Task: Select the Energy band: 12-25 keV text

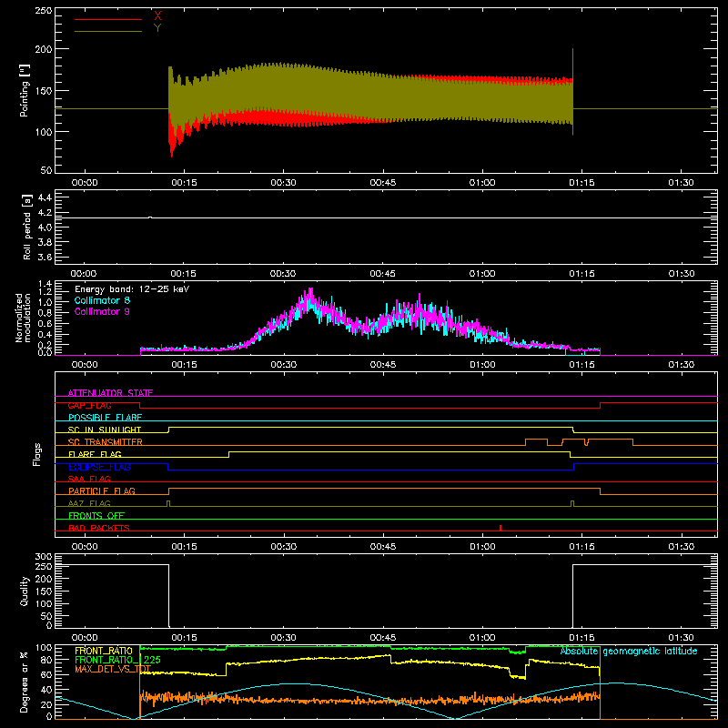Action: [132, 289]
